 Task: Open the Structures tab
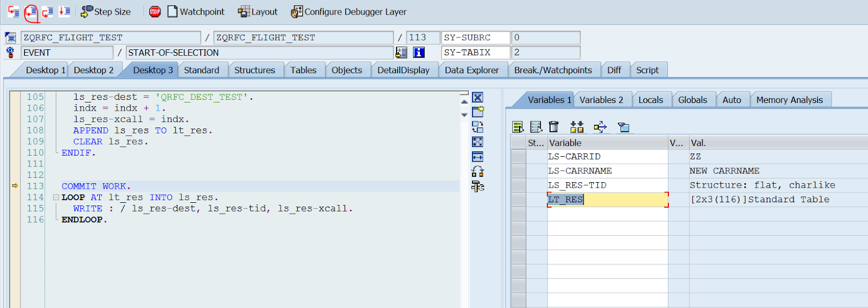click(x=254, y=70)
